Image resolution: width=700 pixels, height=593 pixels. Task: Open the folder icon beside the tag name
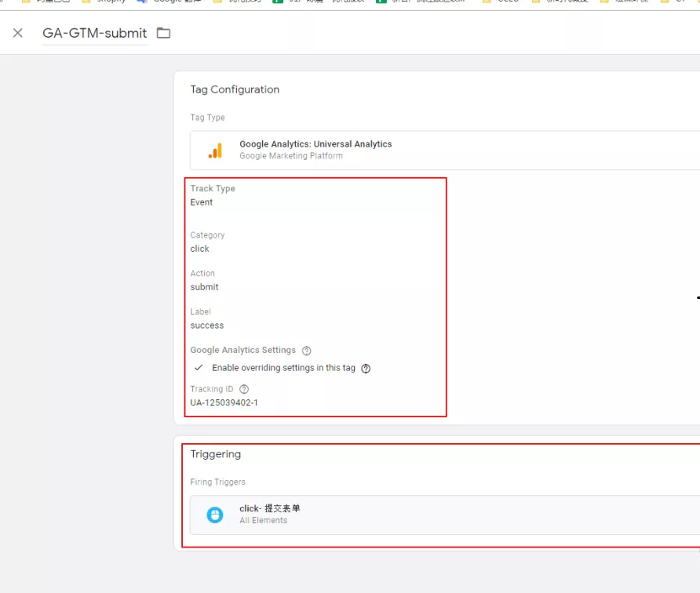pyautogui.click(x=163, y=33)
